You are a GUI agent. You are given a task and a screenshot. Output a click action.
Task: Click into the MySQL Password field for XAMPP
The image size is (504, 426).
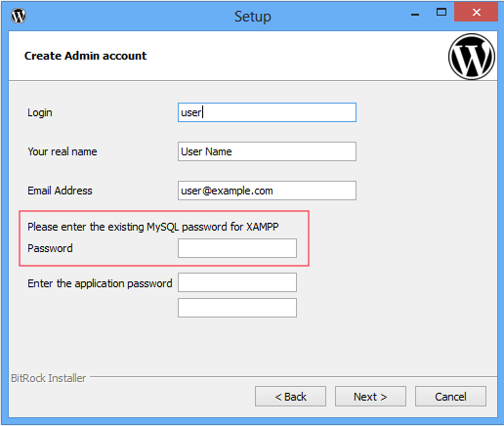coord(237,248)
